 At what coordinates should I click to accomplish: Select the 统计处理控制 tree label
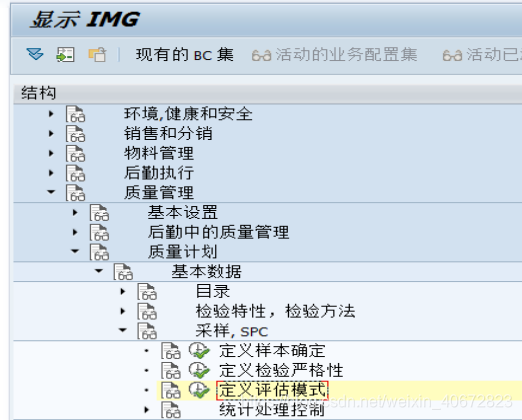pyautogui.click(x=272, y=410)
